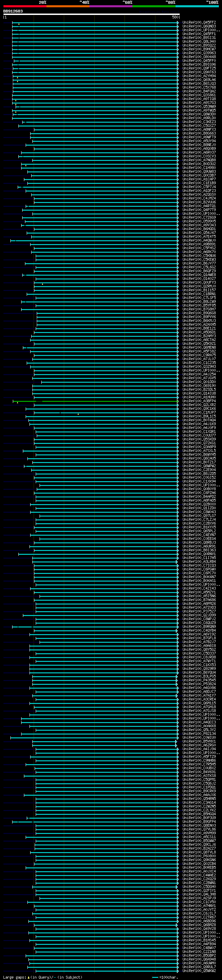This screenshot has height=980, width=222.
Task: Click the hit label UniRef100_O80448
Action: click(x=199, y=57)
